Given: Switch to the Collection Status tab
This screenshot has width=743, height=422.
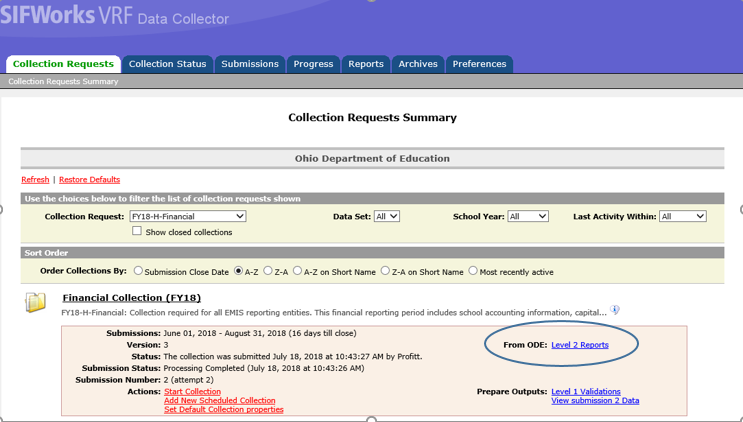Looking at the screenshot, I should [167, 64].
